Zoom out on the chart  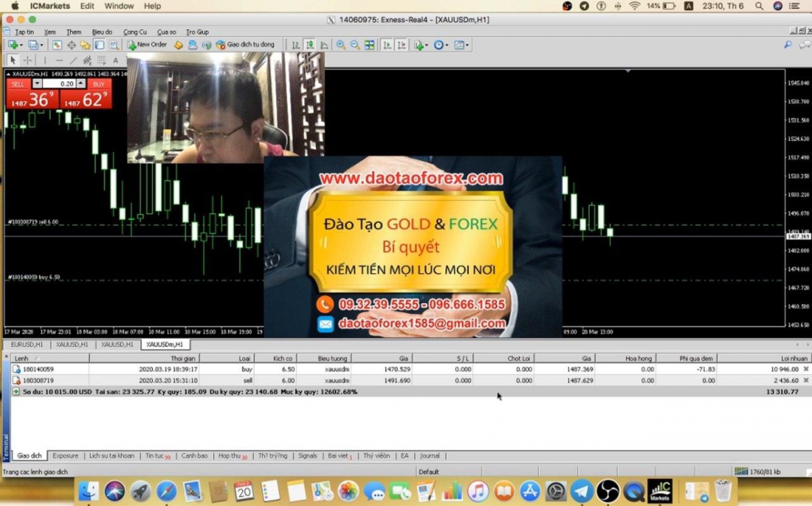pos(355,45)
